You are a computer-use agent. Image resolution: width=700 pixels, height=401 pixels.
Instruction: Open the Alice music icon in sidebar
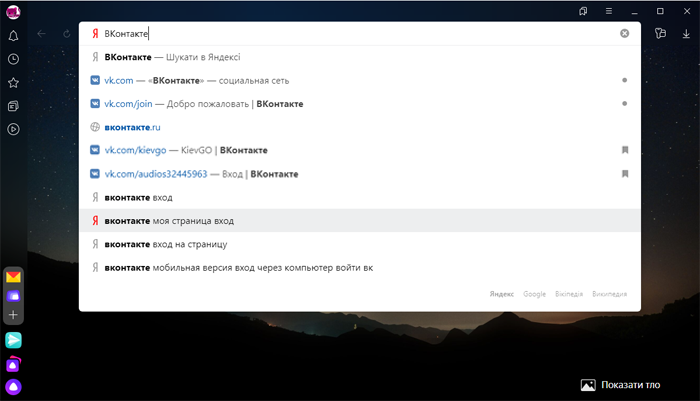(x=13, y=364)
